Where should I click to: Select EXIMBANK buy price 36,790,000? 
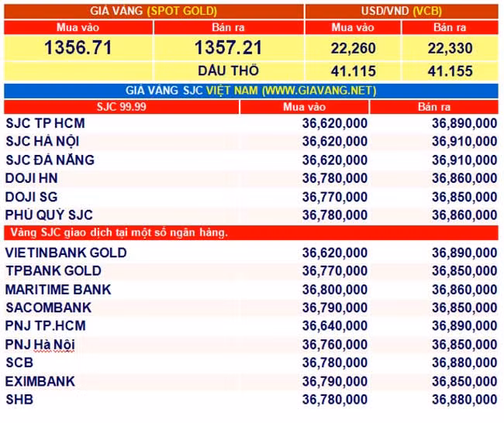point(335,382)
